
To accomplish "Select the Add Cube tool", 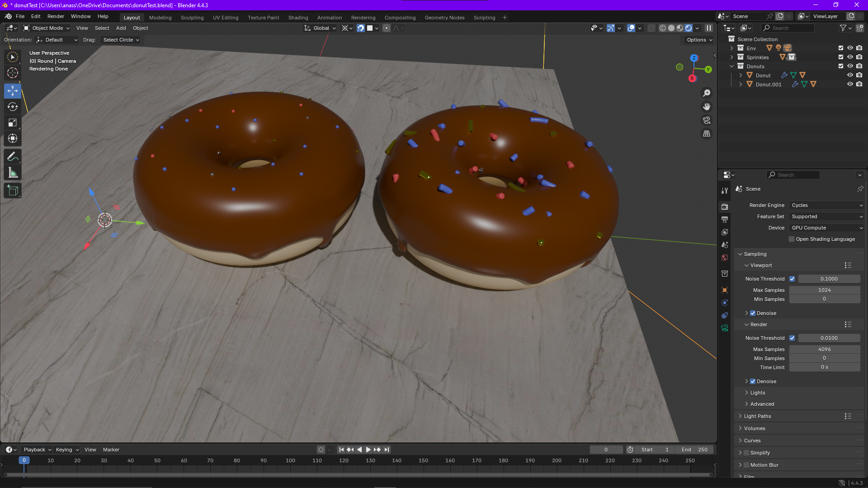I will (x=13, y=191).
